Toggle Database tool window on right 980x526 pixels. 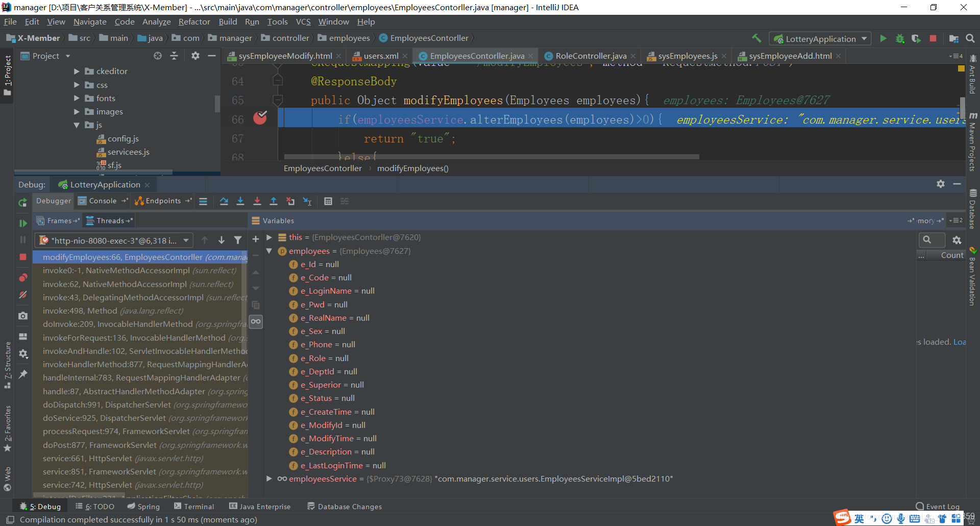(973, 209)
